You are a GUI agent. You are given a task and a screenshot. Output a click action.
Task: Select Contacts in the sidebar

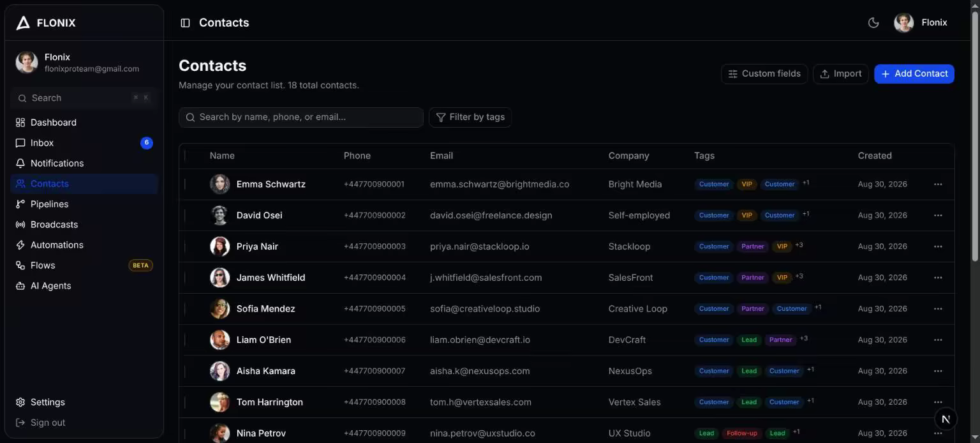[84, 184]
